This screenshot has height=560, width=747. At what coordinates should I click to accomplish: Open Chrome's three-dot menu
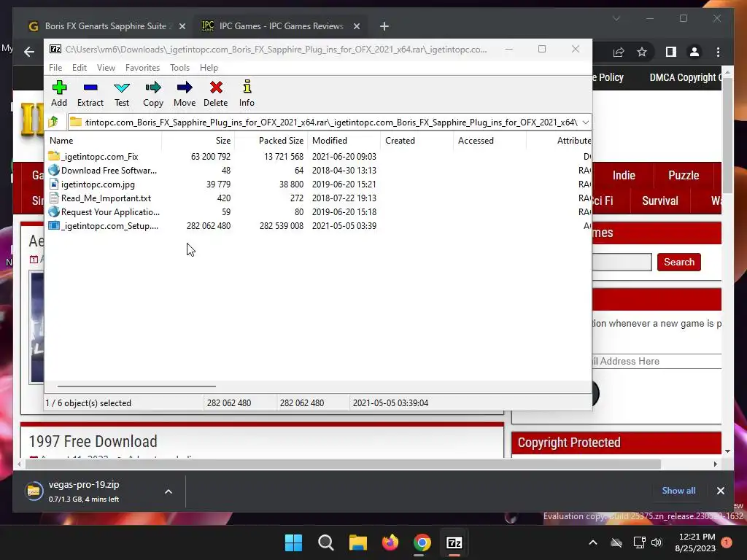[x=718, y=52]
